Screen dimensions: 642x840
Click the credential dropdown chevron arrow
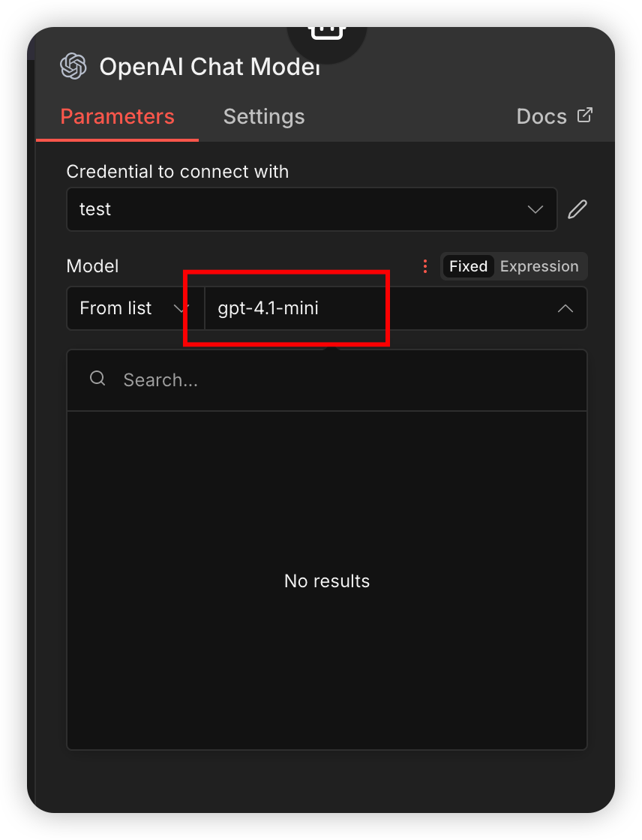[535, 209]
